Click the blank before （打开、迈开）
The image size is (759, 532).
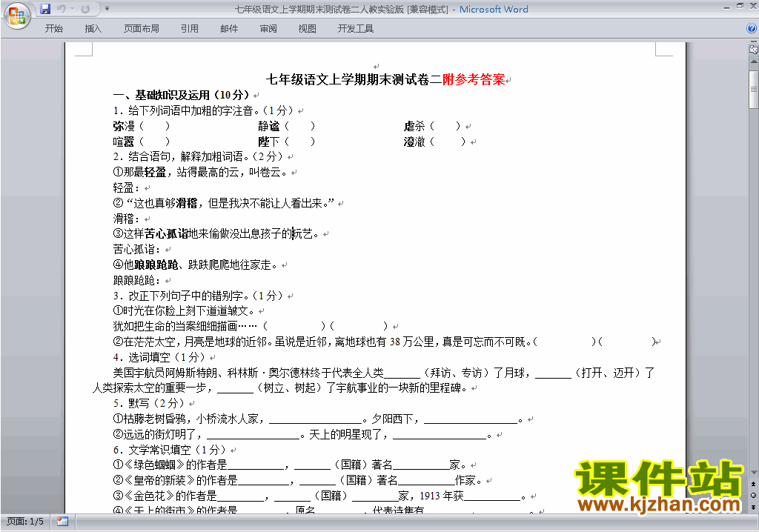553,373
